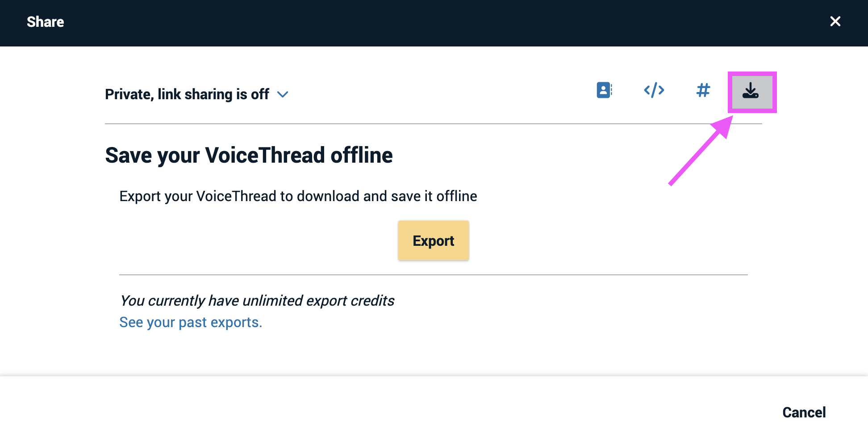
Task: Click the Share dialog title
Action: click(x=46, y=22)
